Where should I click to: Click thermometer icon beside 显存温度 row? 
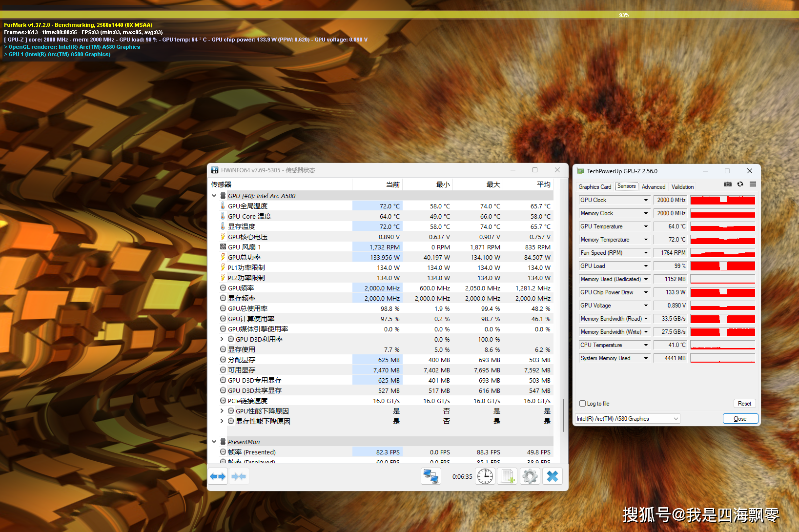click(223, 226)
